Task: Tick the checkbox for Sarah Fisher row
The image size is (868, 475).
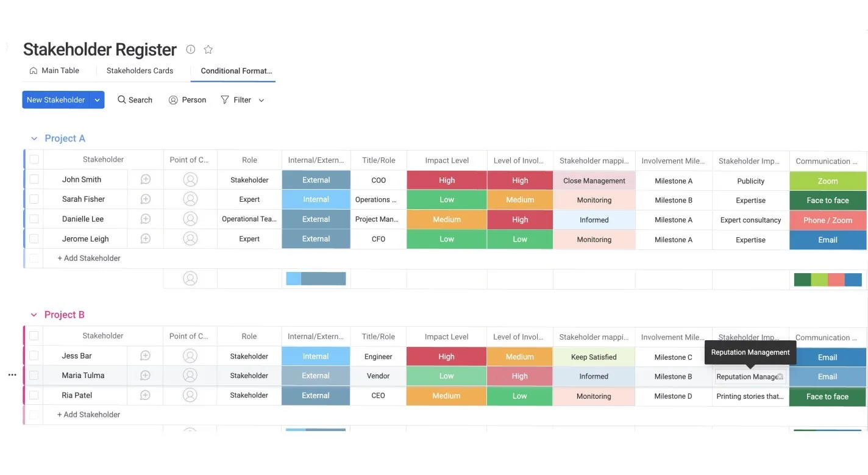Action: 34,199
